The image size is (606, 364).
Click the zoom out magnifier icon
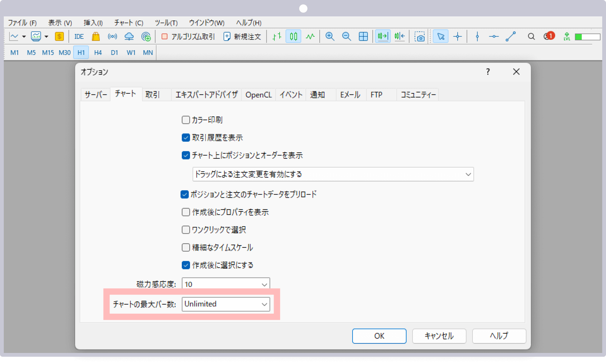(347, 37)
